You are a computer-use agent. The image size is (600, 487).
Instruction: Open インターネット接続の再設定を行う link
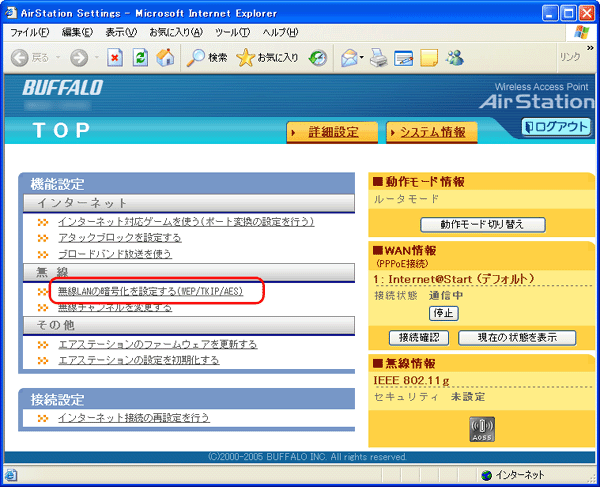[134, 418]
